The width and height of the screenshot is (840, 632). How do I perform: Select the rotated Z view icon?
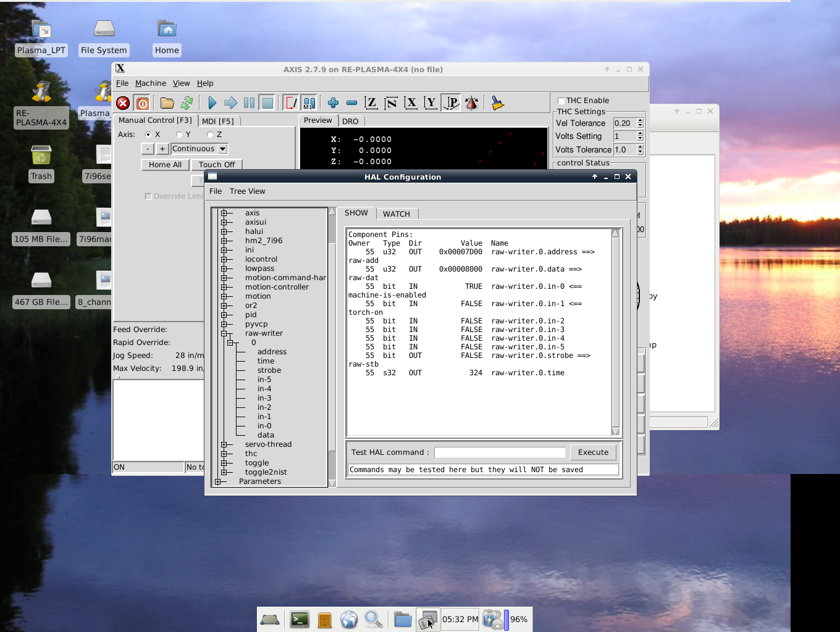tap(391, 103)
